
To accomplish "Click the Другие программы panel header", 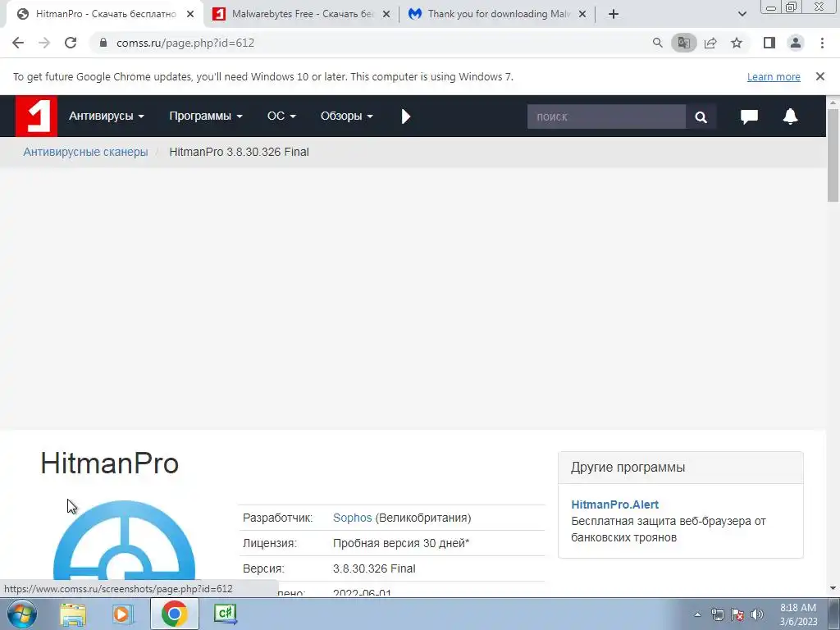I will (680, 467).
